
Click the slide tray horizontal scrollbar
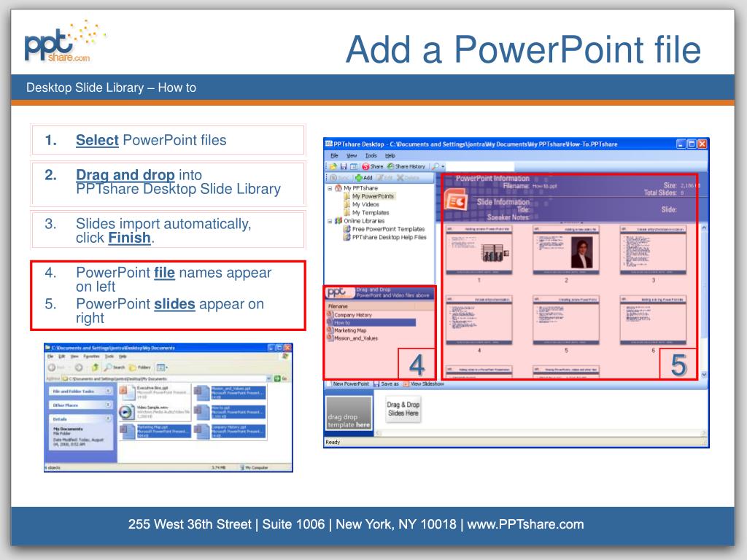pyautogui.click(x=541, y=433)
